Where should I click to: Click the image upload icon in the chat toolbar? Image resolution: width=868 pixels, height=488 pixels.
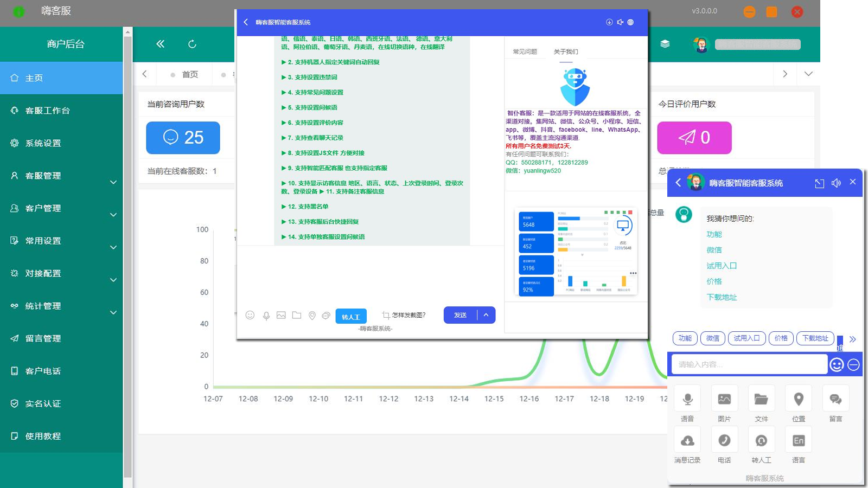pos(281,315)
